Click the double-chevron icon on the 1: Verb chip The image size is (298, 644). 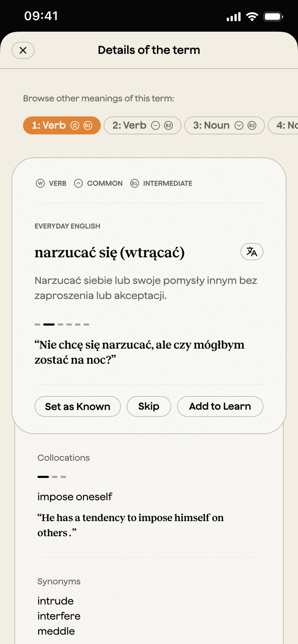pos(74,125)
